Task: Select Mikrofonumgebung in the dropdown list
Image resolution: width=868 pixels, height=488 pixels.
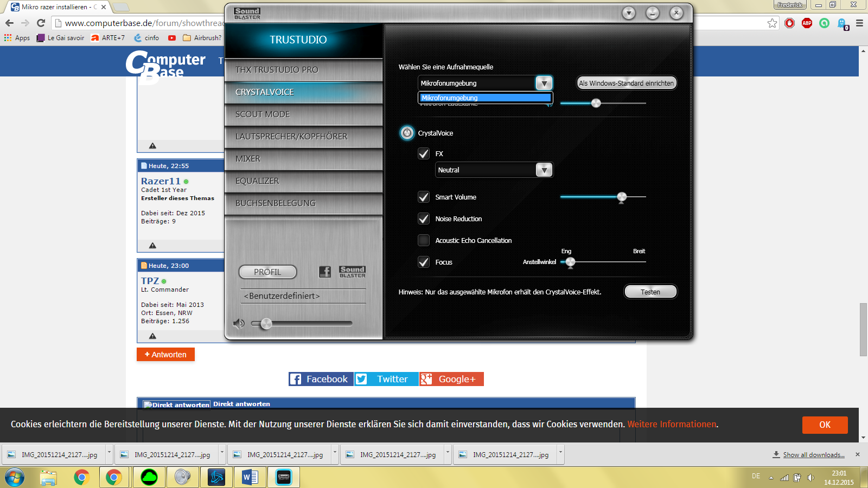Action: (486, 98)
